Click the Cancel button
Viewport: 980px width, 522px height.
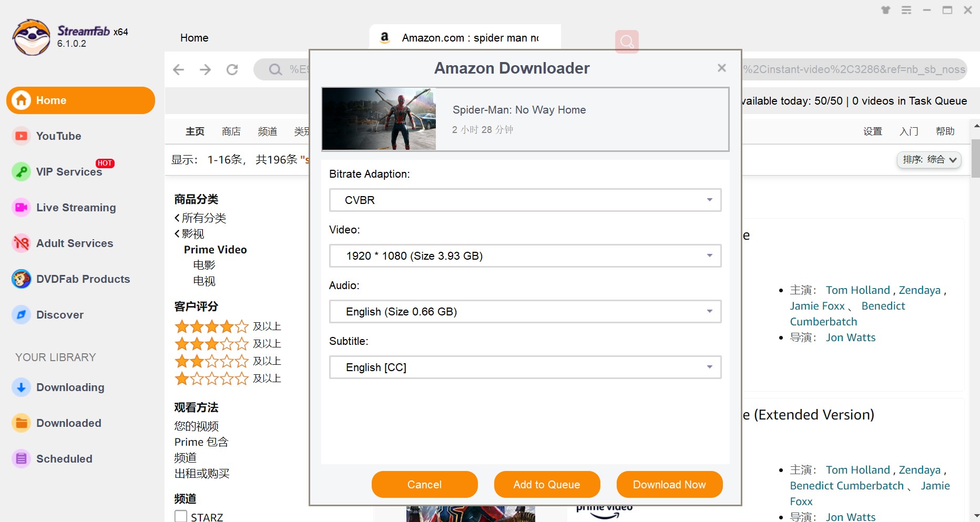tap(425, 485)
